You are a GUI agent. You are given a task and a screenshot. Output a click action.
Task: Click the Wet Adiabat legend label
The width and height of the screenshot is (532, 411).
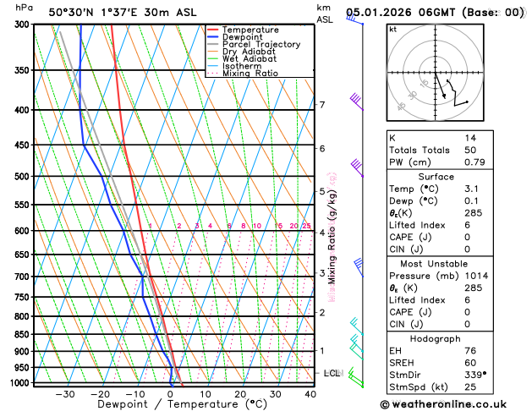[250, 58]
